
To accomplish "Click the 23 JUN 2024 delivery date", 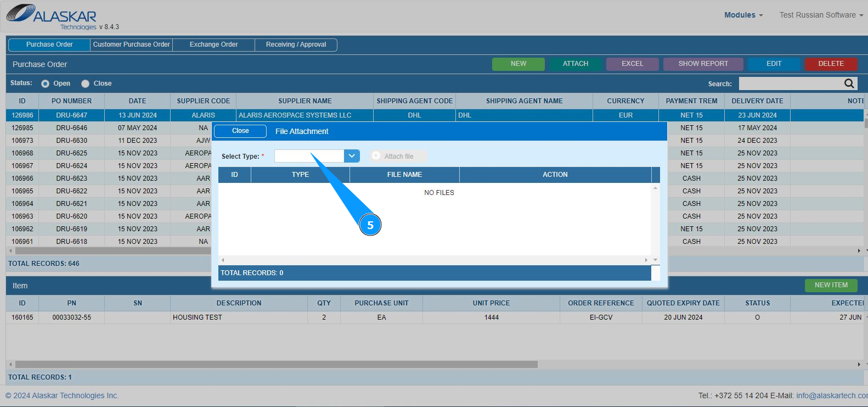I will [x=758, y=115].
